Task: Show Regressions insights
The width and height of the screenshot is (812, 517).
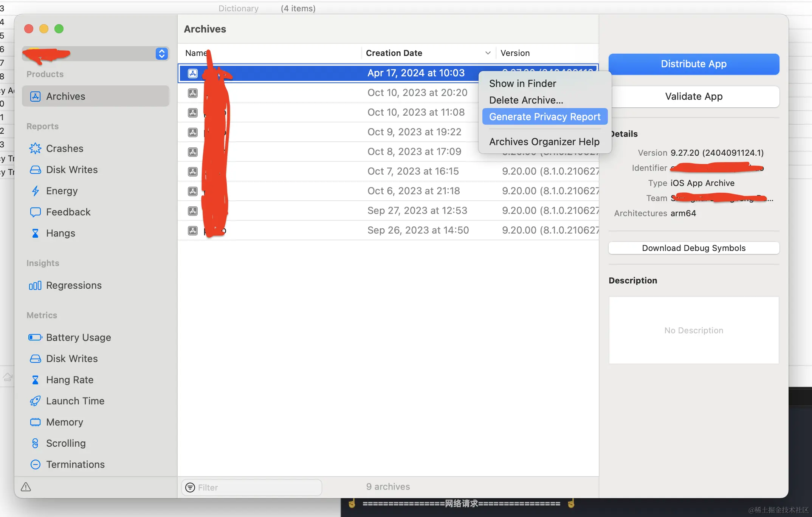Action: 96,285
